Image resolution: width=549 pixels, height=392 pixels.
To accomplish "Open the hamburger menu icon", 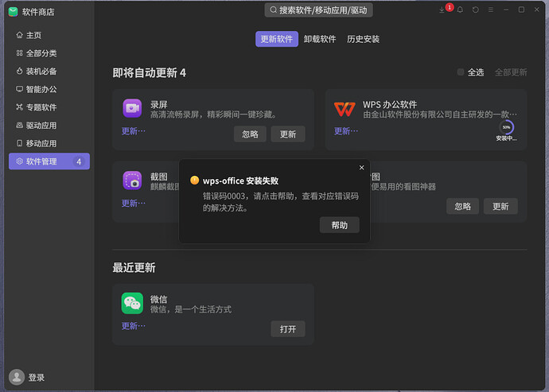I will tap(491, 10).
